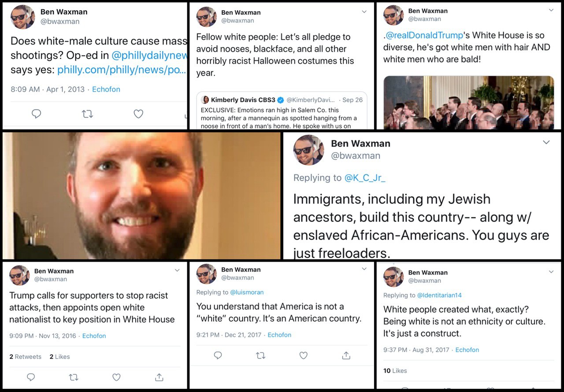Expand options chevron on the Jewish ancestors tweet

(x=546, y=142)
